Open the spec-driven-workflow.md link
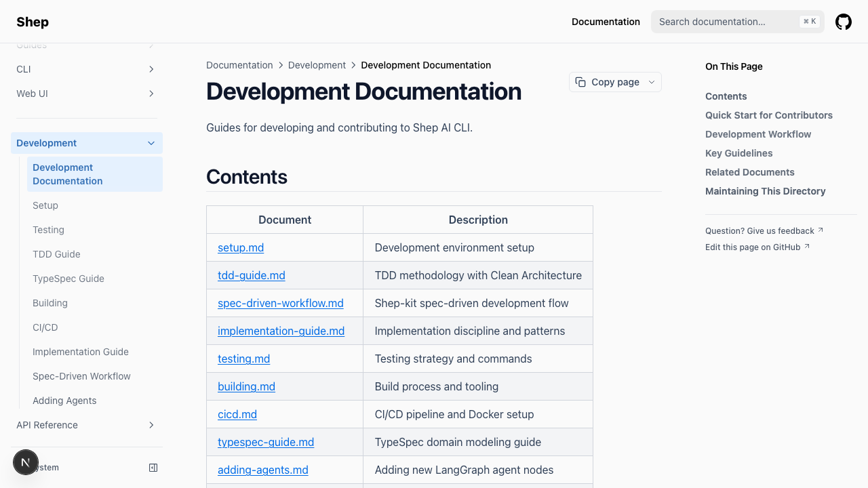This screenshot has height=488, width=868. click(x=281, y=303)
